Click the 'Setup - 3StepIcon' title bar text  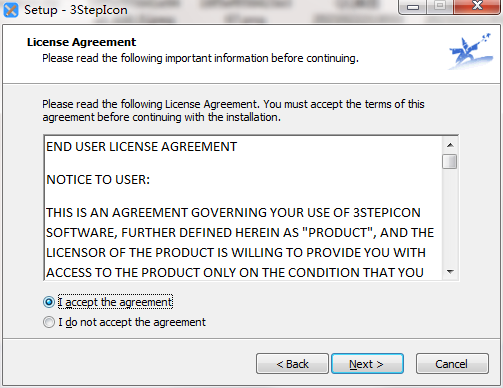[x=76, y=10]
